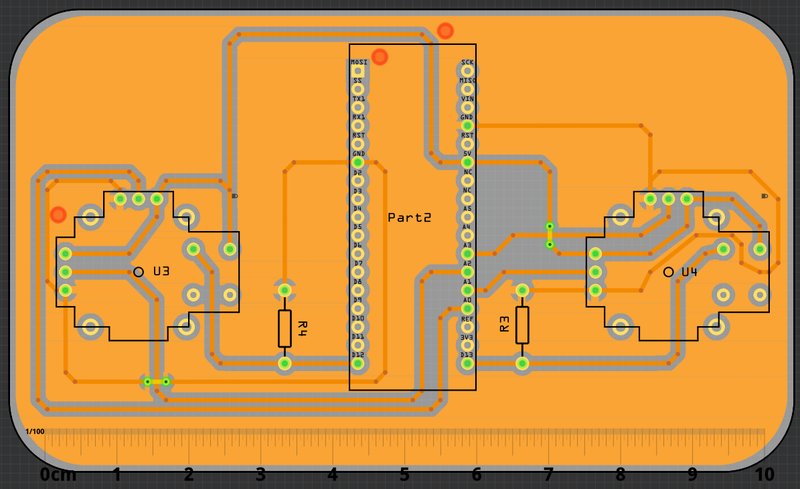This screenshot has height=489, width=800.
Task: Click the Part2 label text
Action: (409, 217)
